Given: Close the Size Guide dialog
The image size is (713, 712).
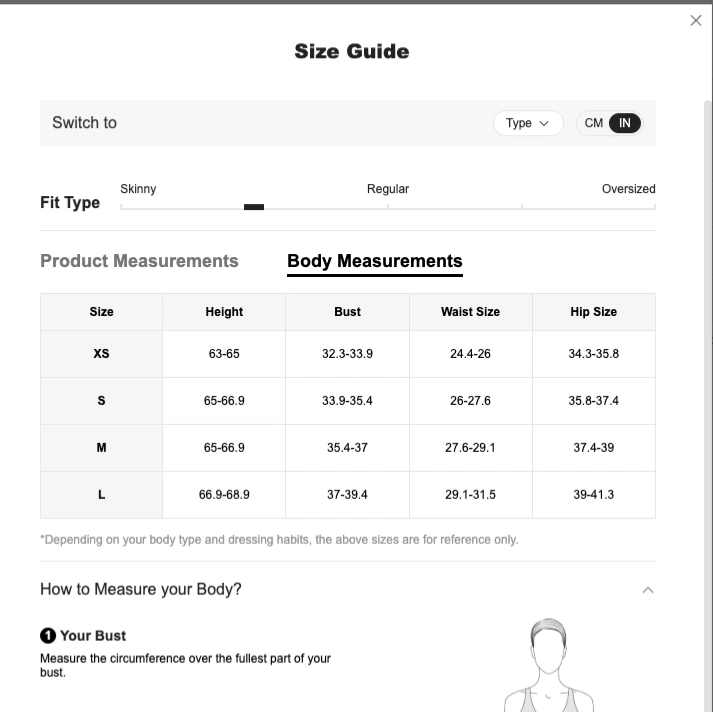Looking at the screenshot, I should [x=696, y=20].
